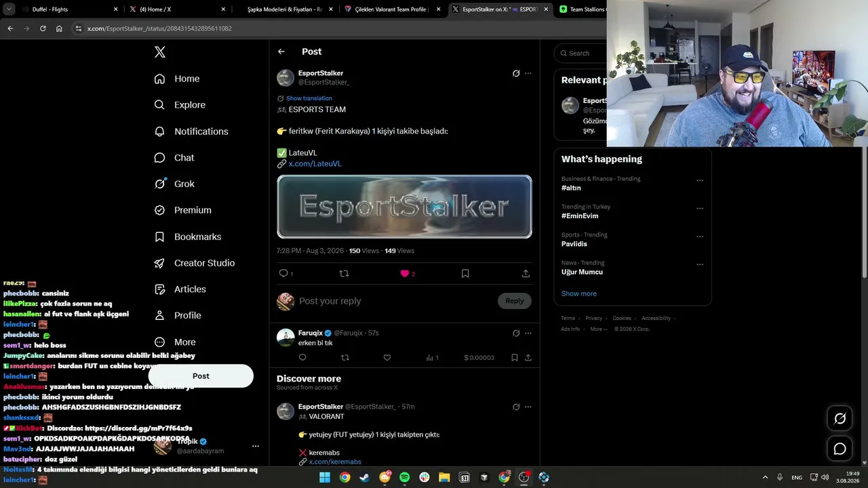Open Spotify from the taskbar
This screenshot has height=488, width=868.
tap(404, 477)
